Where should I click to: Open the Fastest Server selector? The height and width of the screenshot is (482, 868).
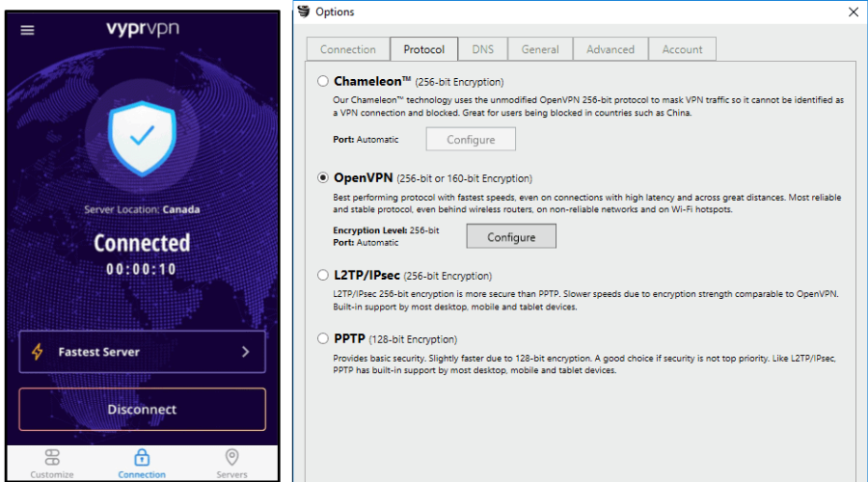[143, 352]
